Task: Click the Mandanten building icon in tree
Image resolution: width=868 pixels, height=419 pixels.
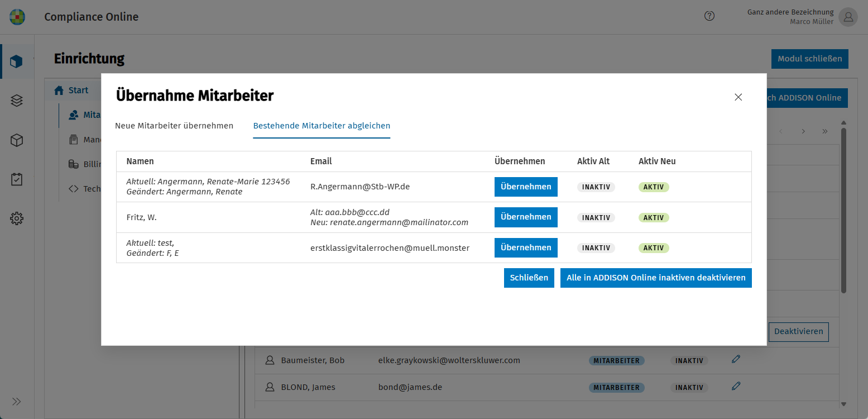Action: pyautogui.click(x=73, y=140)
